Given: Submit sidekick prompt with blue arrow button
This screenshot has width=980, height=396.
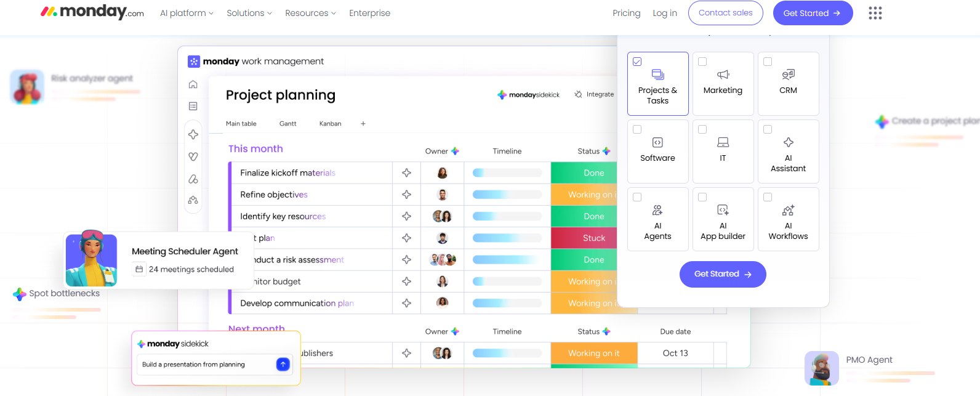Looking at the screenshot, I should (283, 364).
